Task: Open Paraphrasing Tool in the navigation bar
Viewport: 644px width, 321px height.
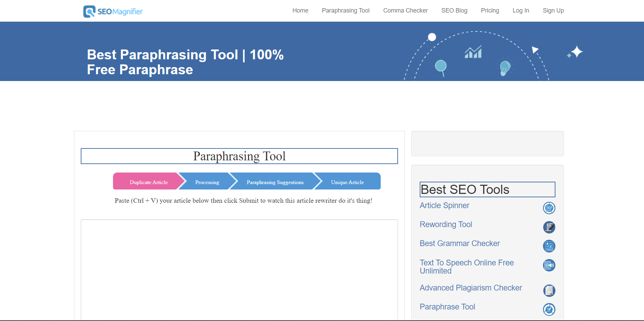Action: pos(345,11)
